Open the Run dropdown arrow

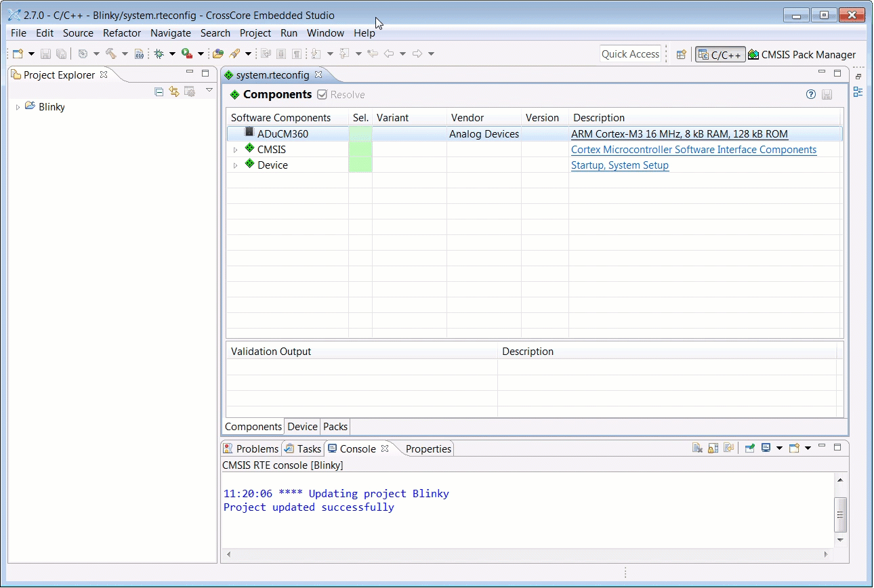pyautogui.click(x=201, y=54)
